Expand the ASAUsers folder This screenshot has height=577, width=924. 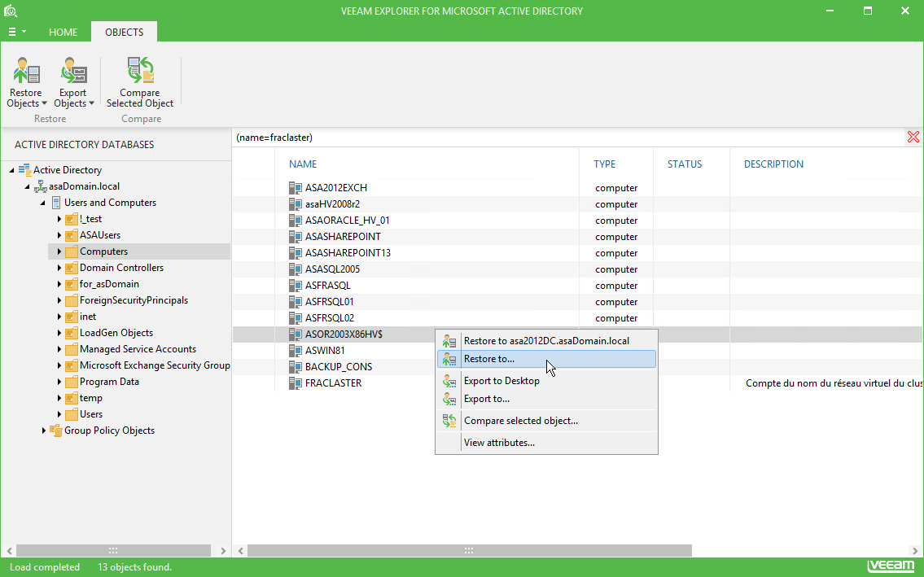pos(59,235)
